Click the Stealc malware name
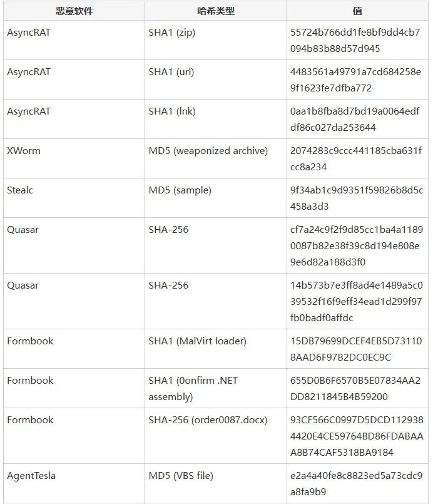This screenshot has height=504, width=433. 20,190
